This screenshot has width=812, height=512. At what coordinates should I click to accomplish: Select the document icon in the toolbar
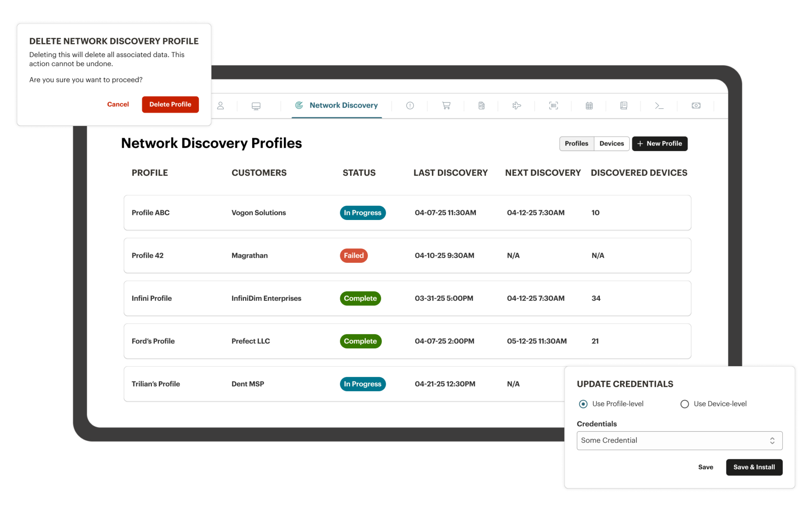(x=481, y=106)
